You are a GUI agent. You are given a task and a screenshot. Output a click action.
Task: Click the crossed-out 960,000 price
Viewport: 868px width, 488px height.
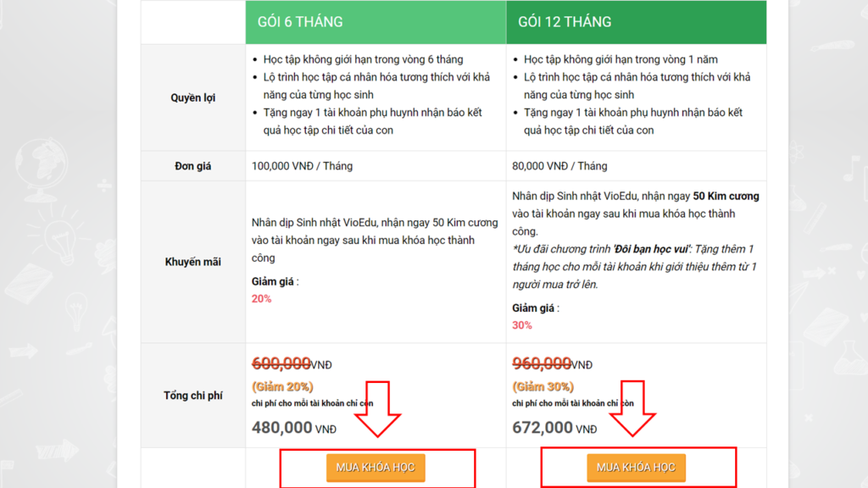542,363
